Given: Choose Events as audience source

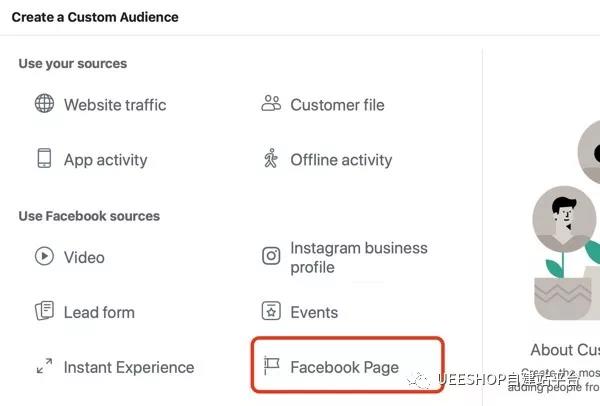Looking at the screenshot, I should click(314, 312).
